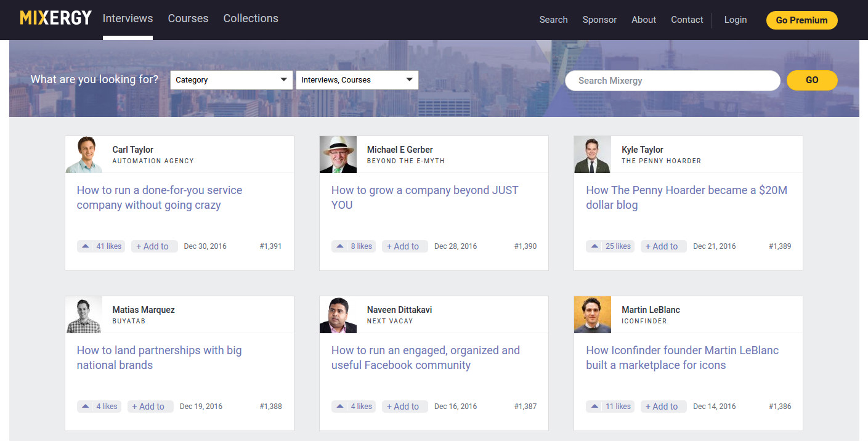Click the Mixergy logo
The width and height of the screenshot is (868, 441).
tap(55, 18)
